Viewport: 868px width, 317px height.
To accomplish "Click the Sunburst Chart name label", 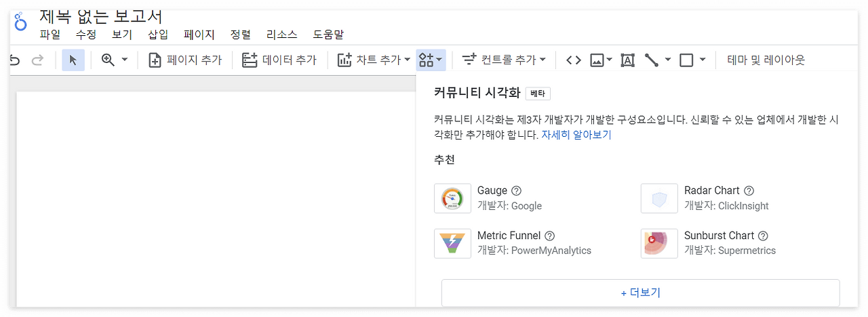I will (x=719, y=236).
